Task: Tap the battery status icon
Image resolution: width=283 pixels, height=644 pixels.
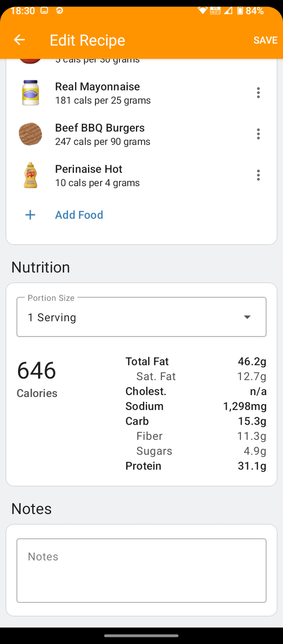Action: [x=240, y=11]
